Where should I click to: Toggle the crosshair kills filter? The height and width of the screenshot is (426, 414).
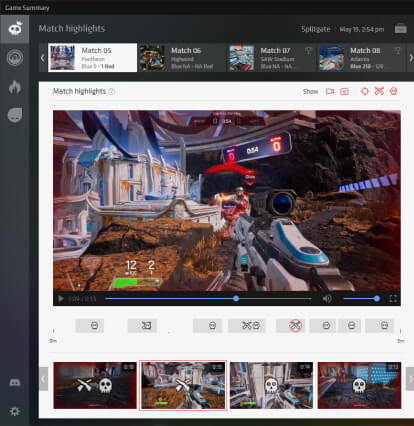pyautogui.click(x=365, y=91)
